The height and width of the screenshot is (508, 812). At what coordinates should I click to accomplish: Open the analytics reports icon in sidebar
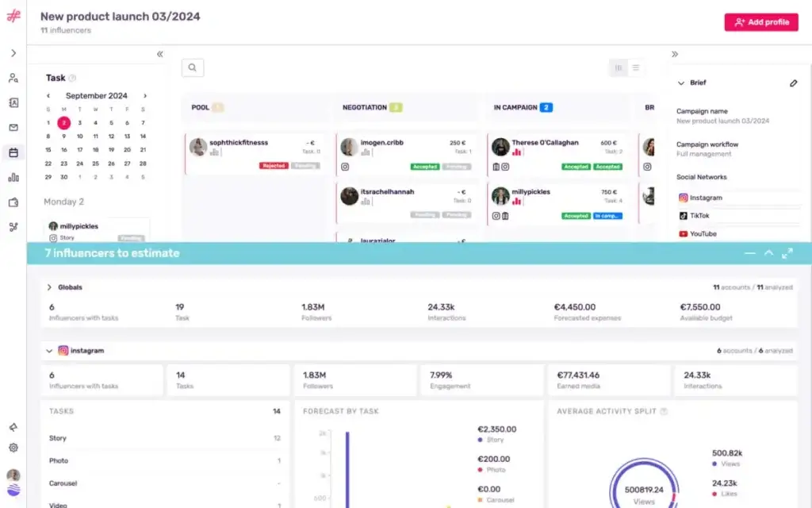click(13, 176)
